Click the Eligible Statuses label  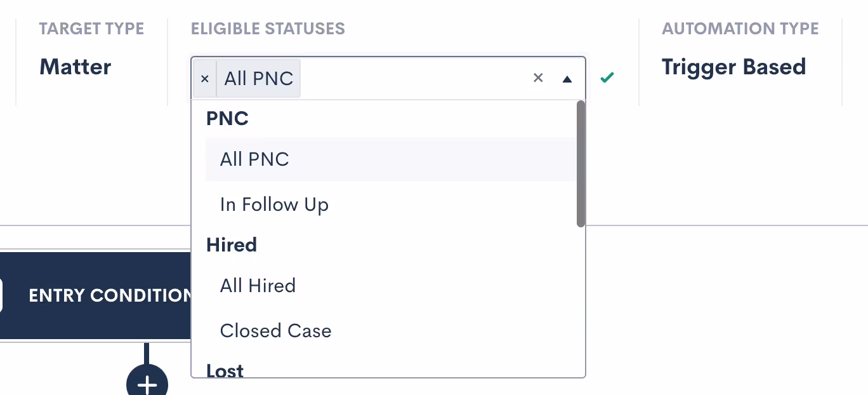tap(268, 29)
